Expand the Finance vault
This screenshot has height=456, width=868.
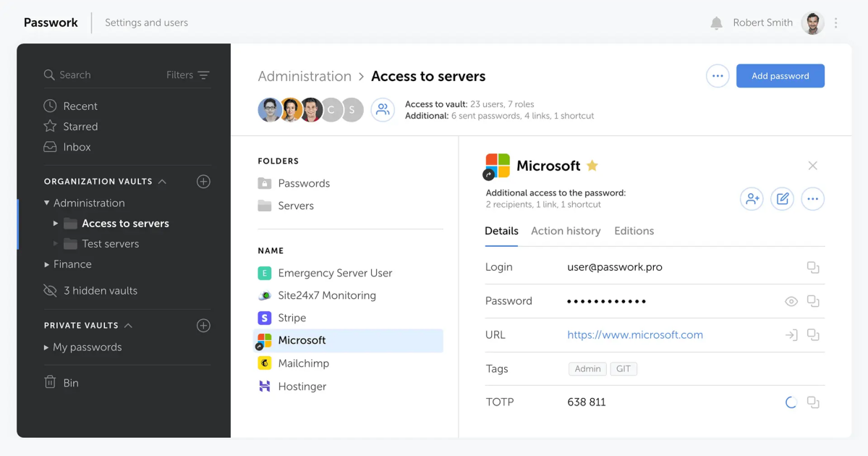click(x=46, y=264)
